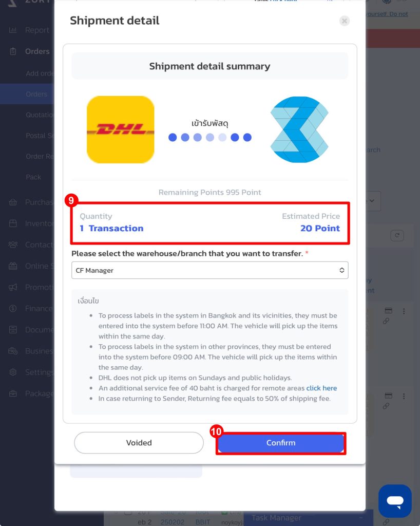Click the blue Zort logo image
Screen dimensions: 420x526
tap(299, 129)
